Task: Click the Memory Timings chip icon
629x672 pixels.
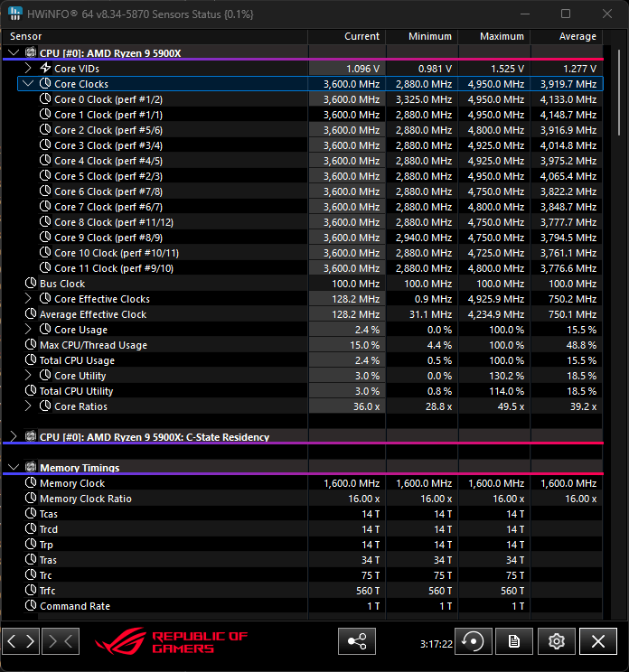Action: 31,467
